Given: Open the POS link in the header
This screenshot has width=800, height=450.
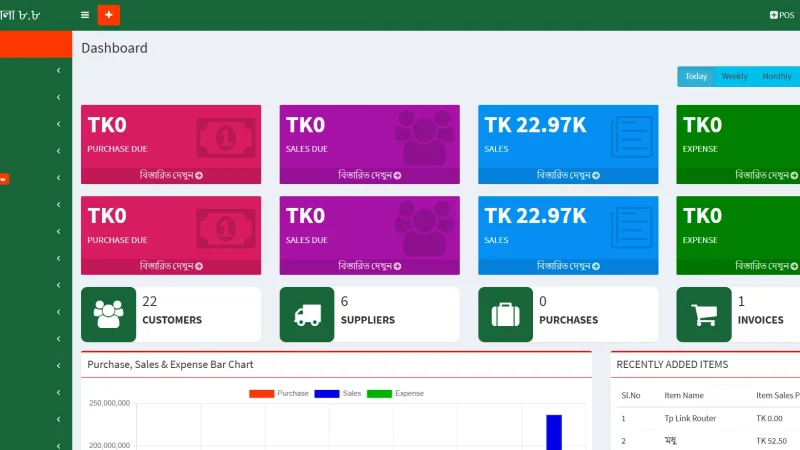Looking at the screenshot, I should pos(782,15).
